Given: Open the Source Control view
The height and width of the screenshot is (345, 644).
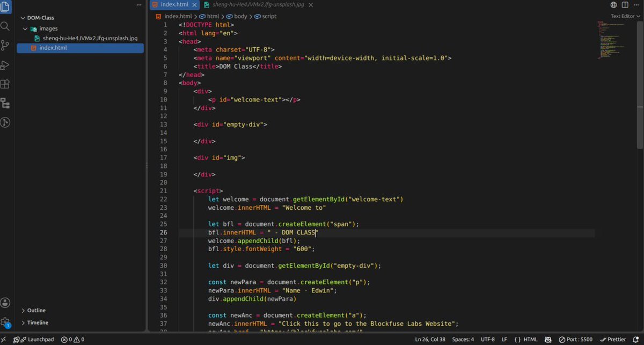Looking at the screenshot, I should 5,45.
